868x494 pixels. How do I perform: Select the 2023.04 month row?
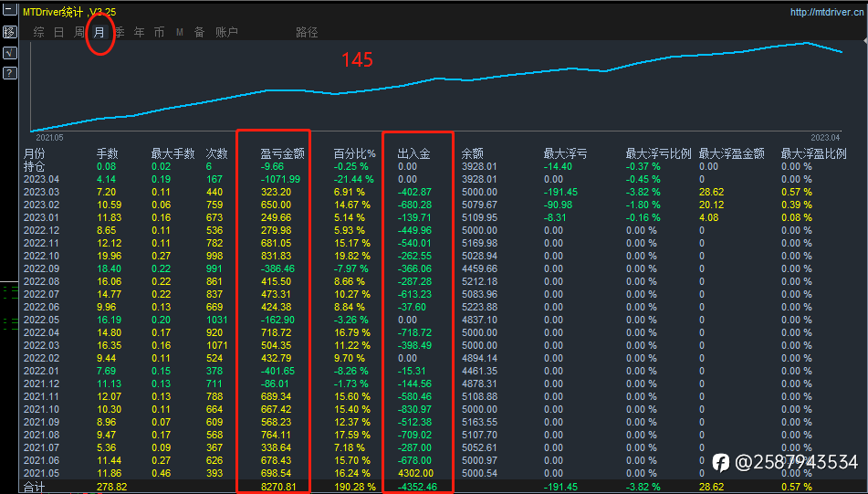(x=40, y=180)
